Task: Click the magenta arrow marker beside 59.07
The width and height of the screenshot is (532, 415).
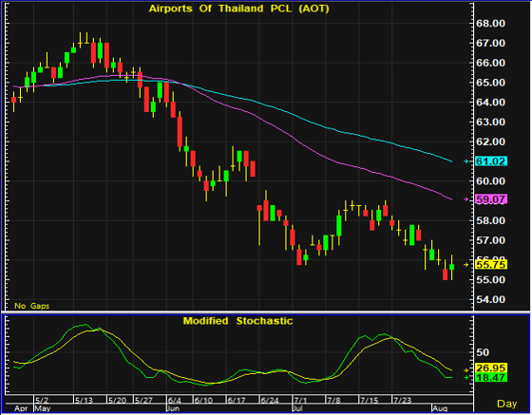Action: pyautogui.click(x=466, y=199)
